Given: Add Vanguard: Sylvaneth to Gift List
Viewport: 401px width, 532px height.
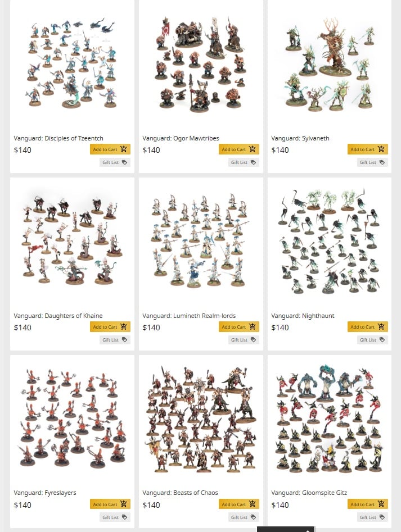Looking at the screenshot, I should tap(372, 162).
